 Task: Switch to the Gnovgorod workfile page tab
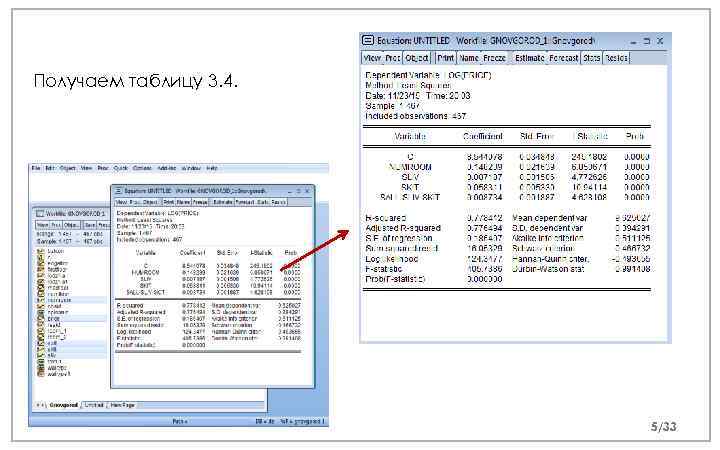click(63, 405)
